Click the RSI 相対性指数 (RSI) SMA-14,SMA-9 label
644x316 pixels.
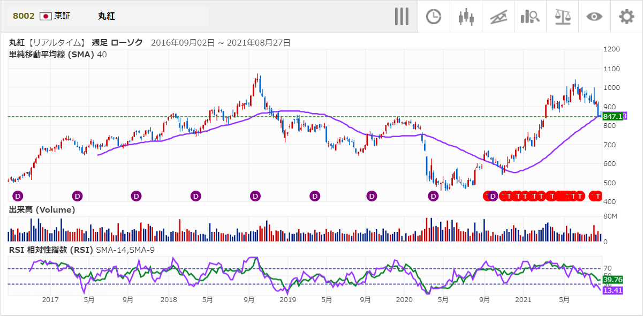tap(81, 250)
